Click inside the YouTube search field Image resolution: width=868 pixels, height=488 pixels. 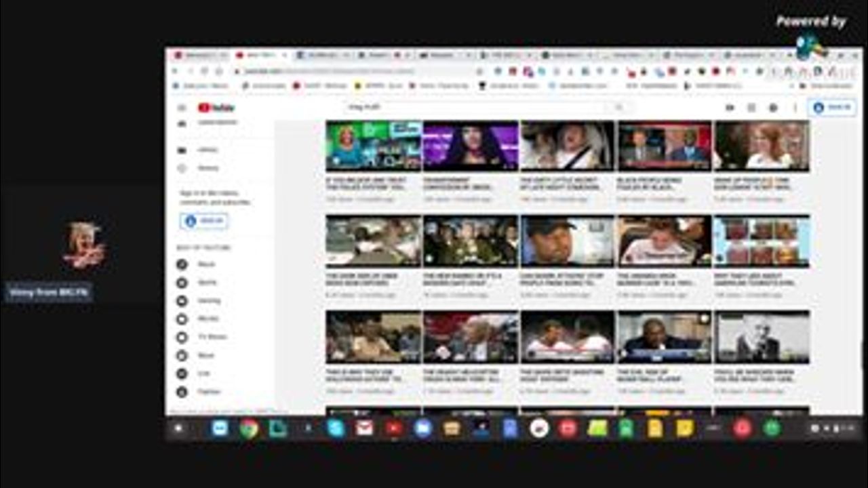click(x=475, y=107)
